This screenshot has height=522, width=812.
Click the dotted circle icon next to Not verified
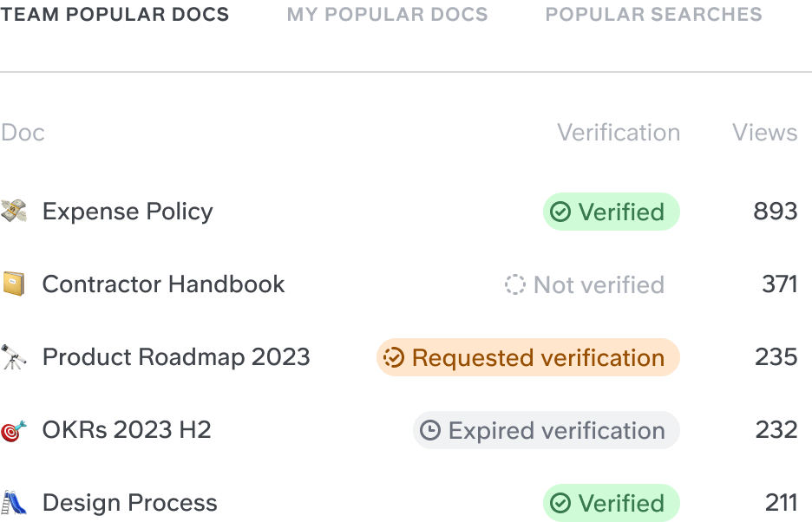coord(516,284)
